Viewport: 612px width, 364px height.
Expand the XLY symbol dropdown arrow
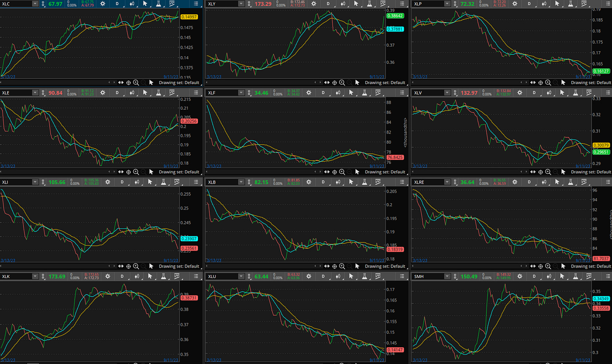click(241, 4)
